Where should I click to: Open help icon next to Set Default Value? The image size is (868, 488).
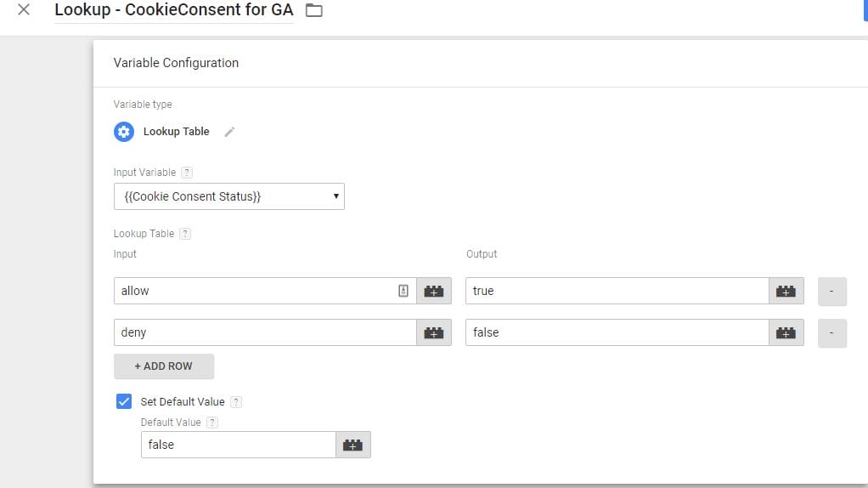pyautogui.click(x=236, y=402)
